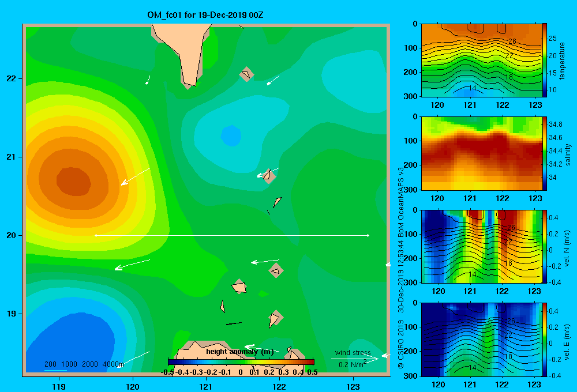This screenshot has height=392, width=577.
Task: Click the 26 contour label in temperature panel
Action: (512, 42)
